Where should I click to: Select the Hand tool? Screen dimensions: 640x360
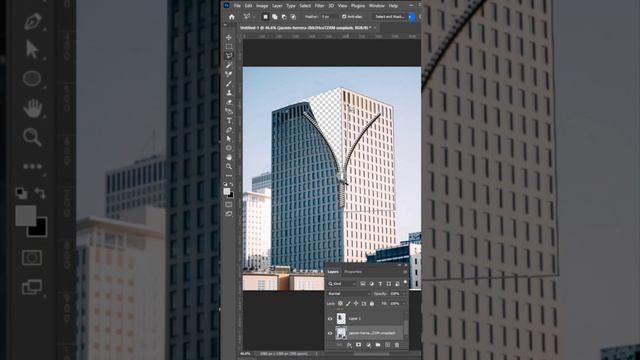pos(229,157)
